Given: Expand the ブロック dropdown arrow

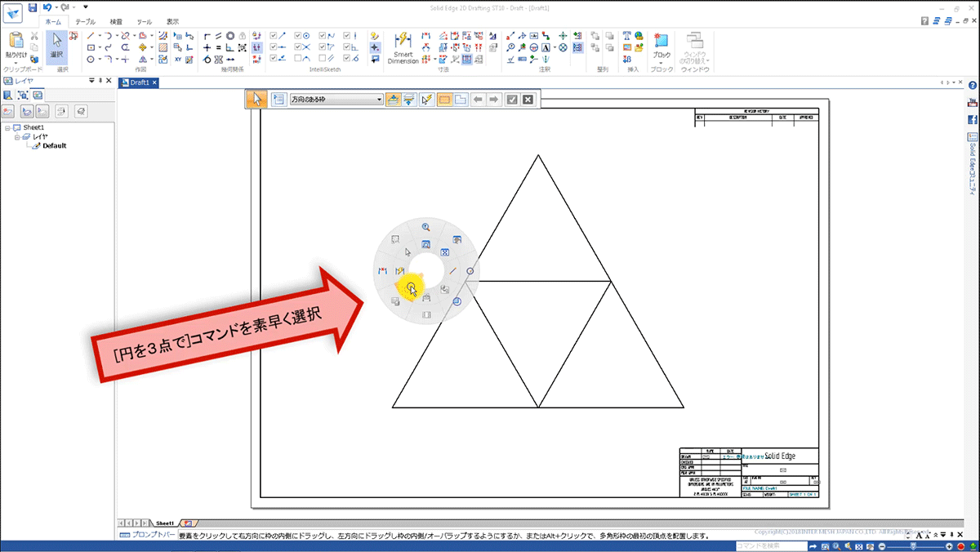Looking at the screenshot, I should click(x=661, y=62).
